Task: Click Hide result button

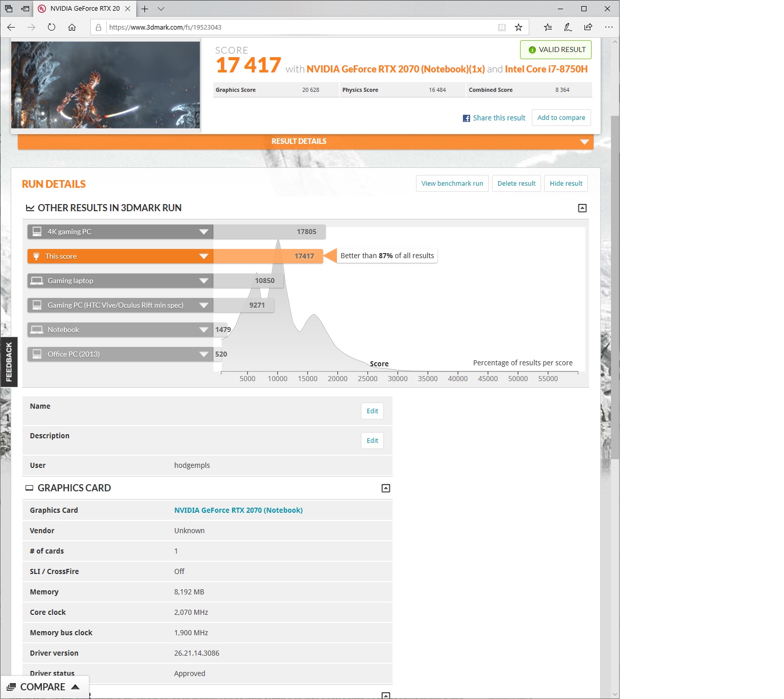Action: [x=566, y=184]
